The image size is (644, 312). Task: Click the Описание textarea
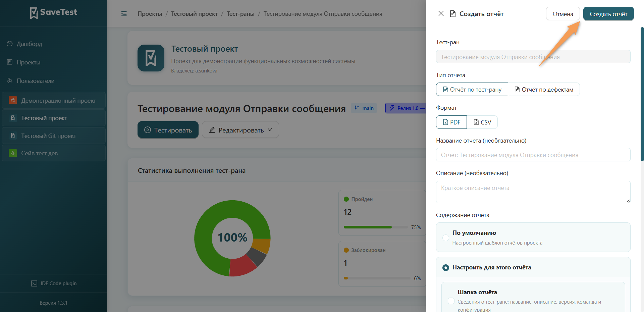coord(533,192)
